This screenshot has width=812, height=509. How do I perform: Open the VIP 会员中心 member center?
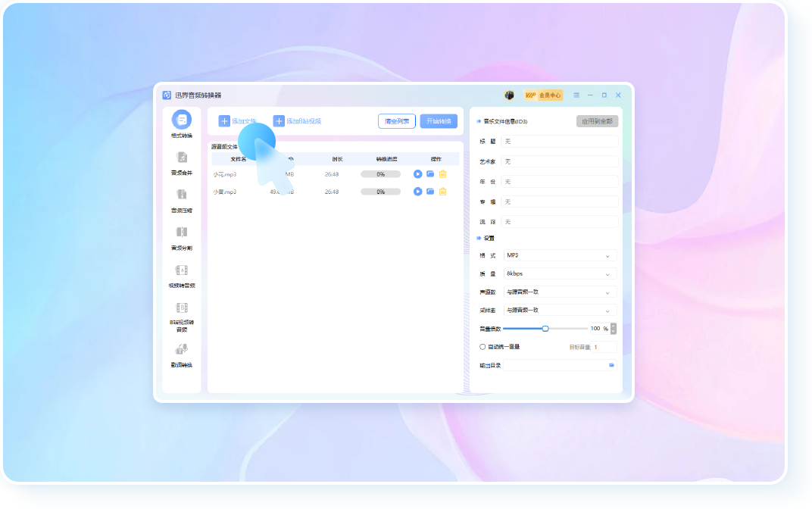click(x=543, y=95)
